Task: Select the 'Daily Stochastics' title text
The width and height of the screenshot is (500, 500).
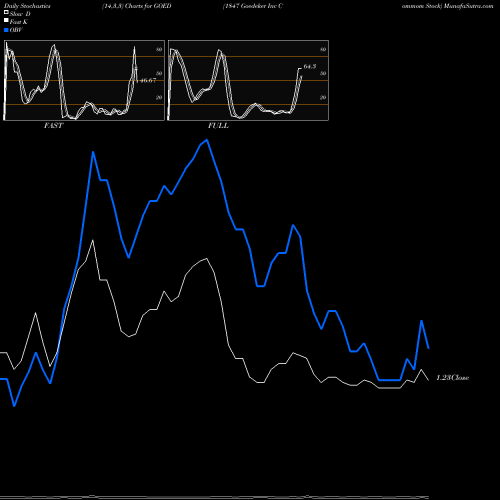Action: click(27, 6)
